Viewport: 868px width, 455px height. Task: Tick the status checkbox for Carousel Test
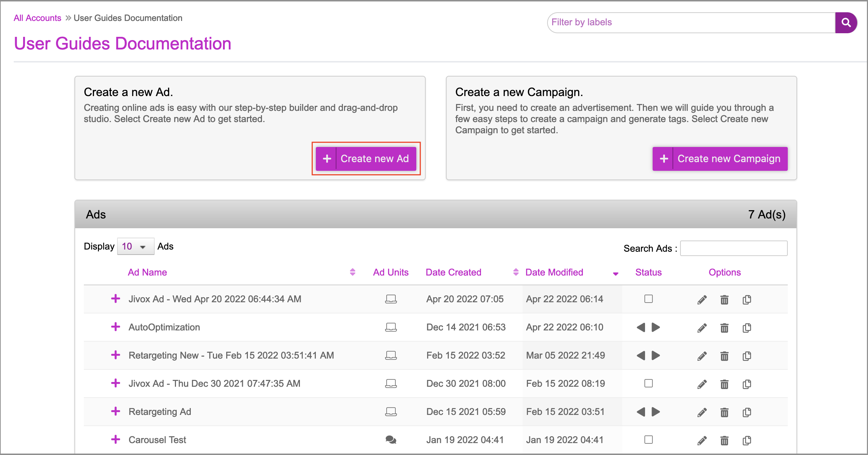tap(648, 440)
